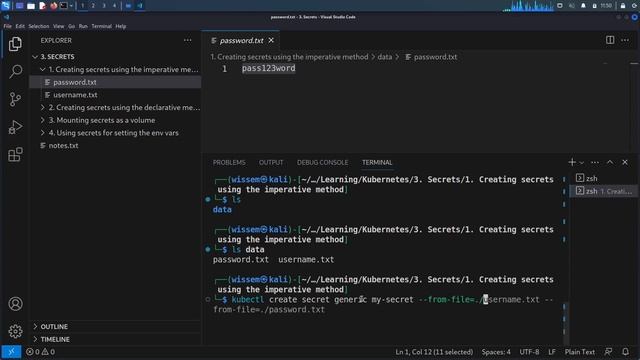
Task: Switch to workspace 2
Action: coord(93,6)
